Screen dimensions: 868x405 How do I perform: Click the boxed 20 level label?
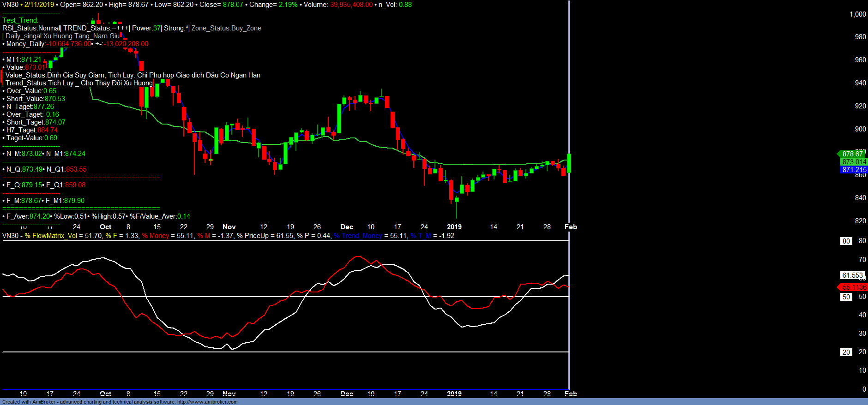click(846, 352)
